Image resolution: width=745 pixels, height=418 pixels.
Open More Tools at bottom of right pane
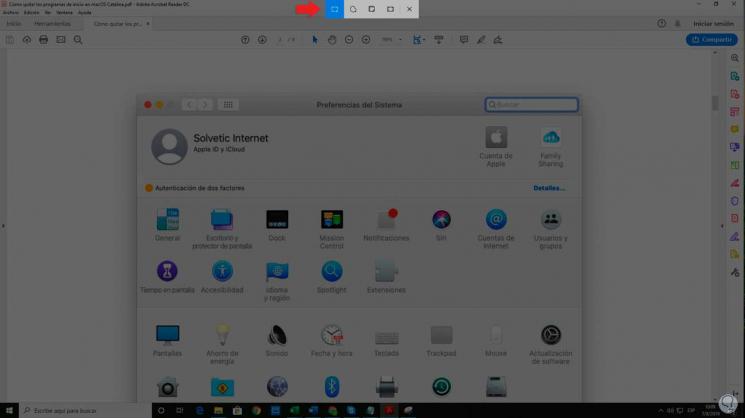[x=735, y=272]
